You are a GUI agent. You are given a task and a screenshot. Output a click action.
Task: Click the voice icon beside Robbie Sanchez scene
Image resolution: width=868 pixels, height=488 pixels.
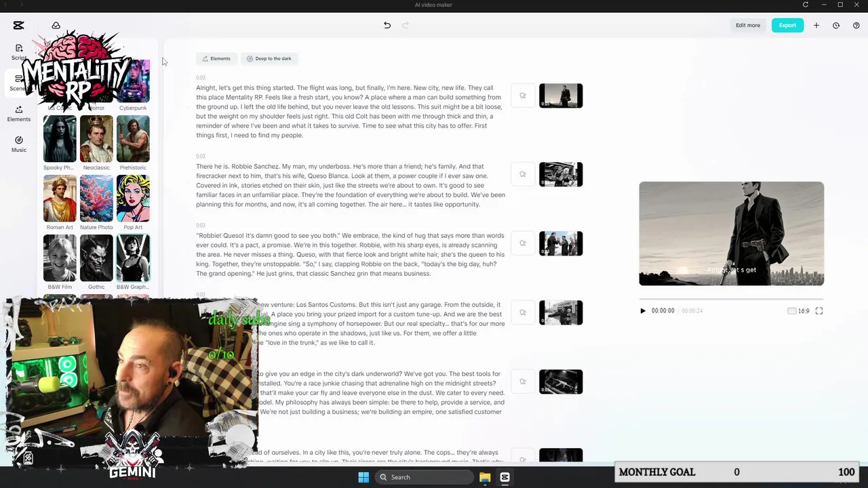(x=523, y=174)
